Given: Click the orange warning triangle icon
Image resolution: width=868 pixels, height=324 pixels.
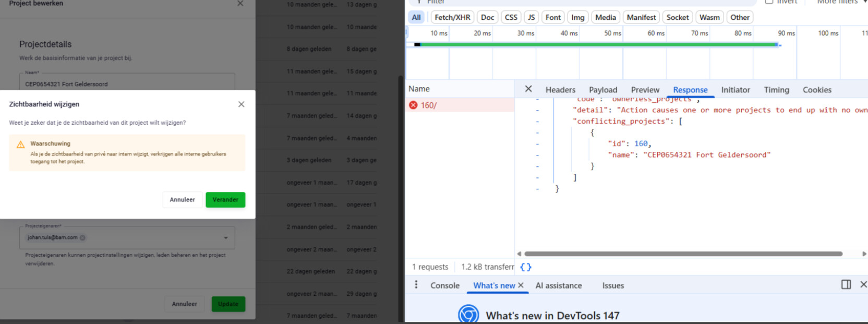Looking at the screenshot, I should click(x=21, y=145).
